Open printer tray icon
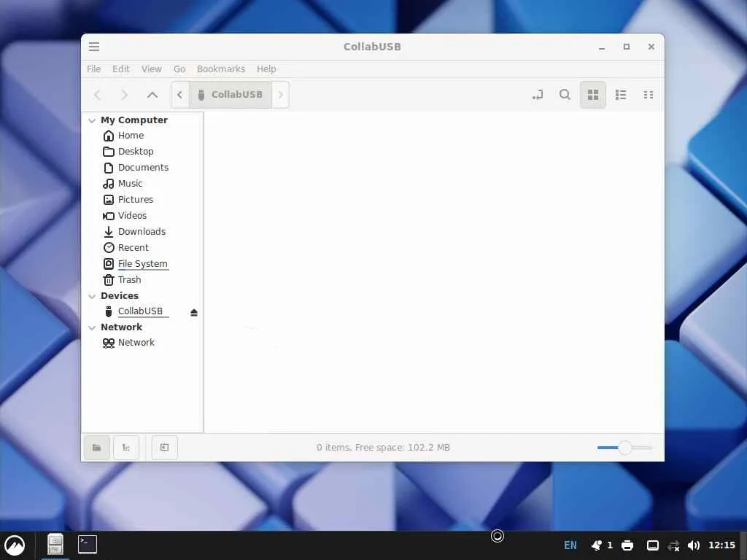 tap(627, 545)
